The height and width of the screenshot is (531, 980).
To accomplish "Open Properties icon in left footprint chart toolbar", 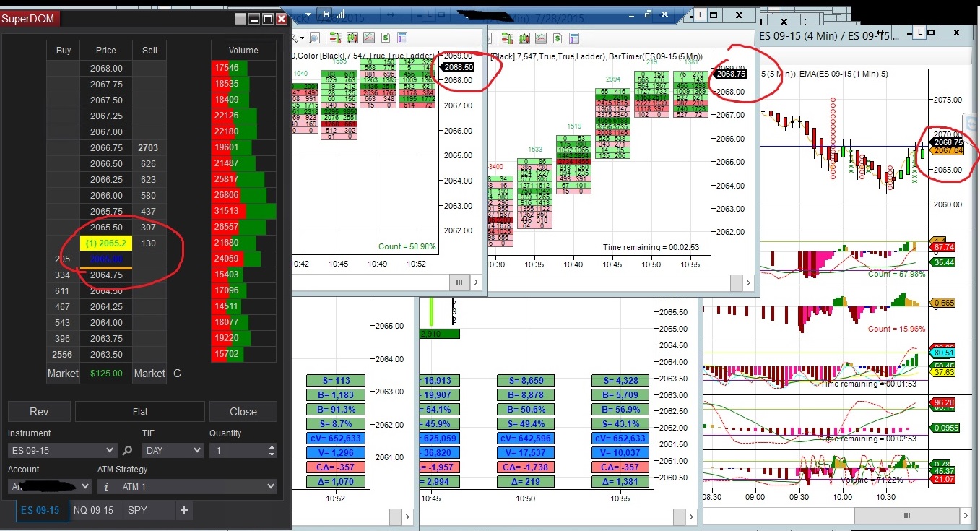I will tap(403, 37).
